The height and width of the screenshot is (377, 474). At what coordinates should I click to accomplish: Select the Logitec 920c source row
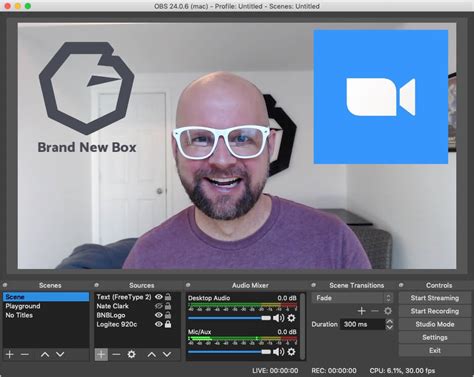coord(137,324)
